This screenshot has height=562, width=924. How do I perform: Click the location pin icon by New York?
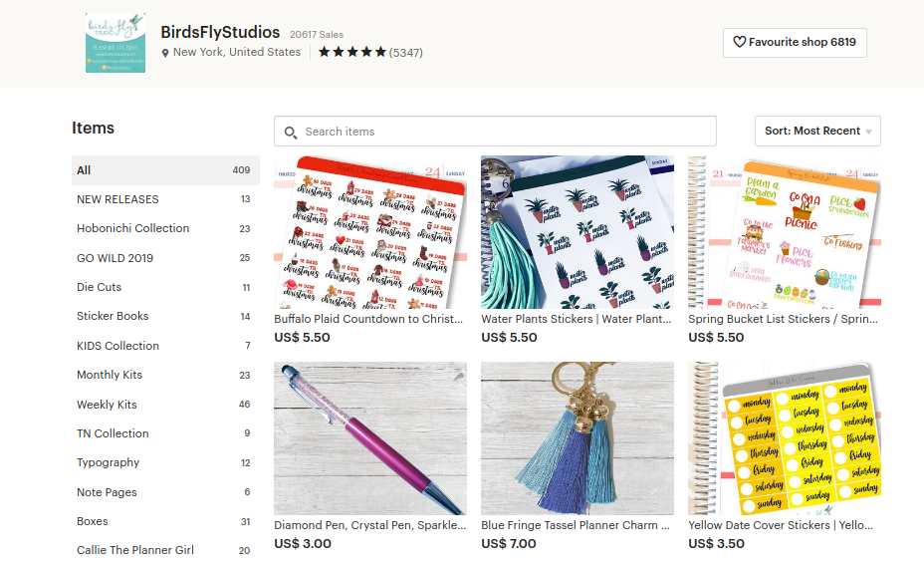point(165,53)
